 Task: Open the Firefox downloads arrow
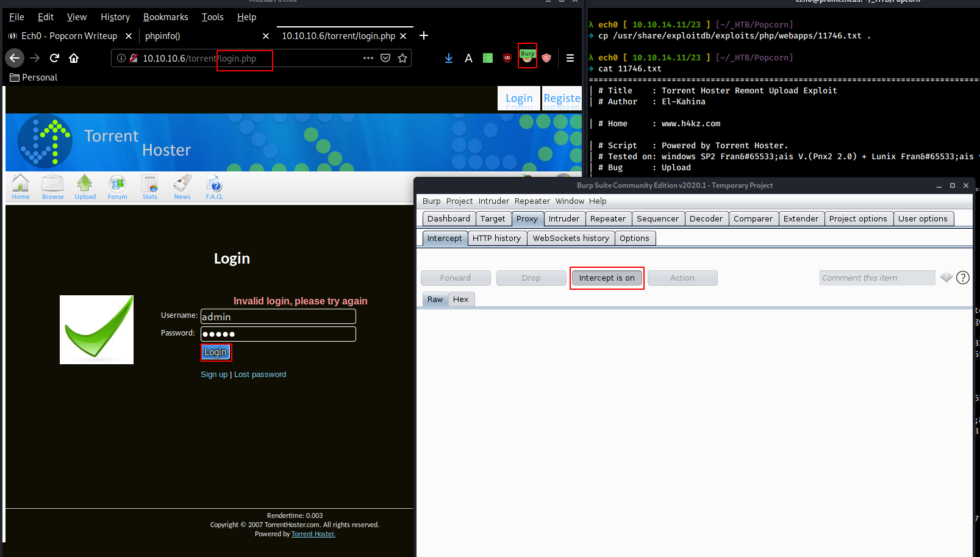coord(449,58)
